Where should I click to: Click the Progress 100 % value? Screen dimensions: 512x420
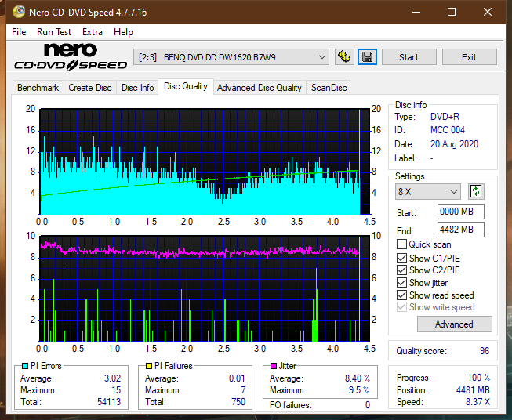pyautogui.click(x=479, y=378)
